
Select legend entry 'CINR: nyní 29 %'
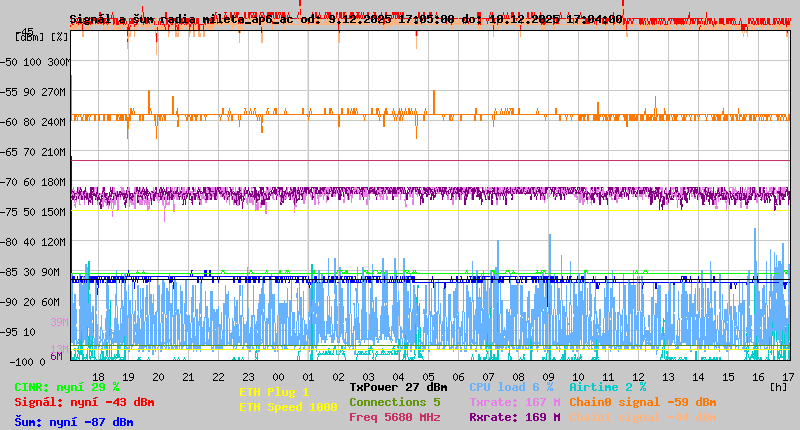(x=67, y=387)
